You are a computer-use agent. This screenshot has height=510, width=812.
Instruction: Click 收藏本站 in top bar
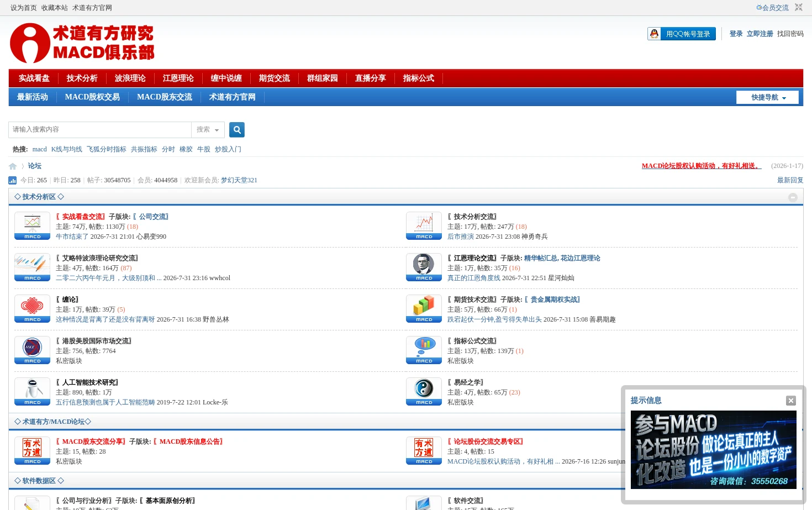pyautogui.click(x=55, y=8)
